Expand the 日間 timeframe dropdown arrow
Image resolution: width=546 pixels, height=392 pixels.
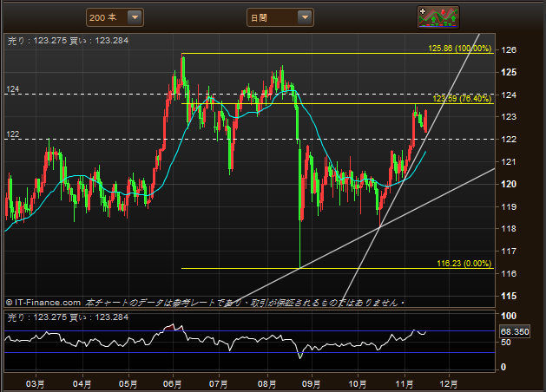pos(305,17)
